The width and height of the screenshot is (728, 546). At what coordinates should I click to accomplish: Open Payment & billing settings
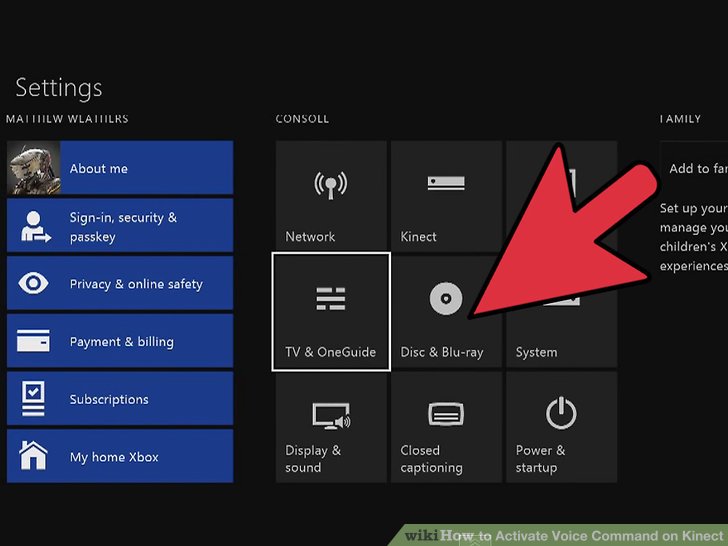click(x=120, y=341)
